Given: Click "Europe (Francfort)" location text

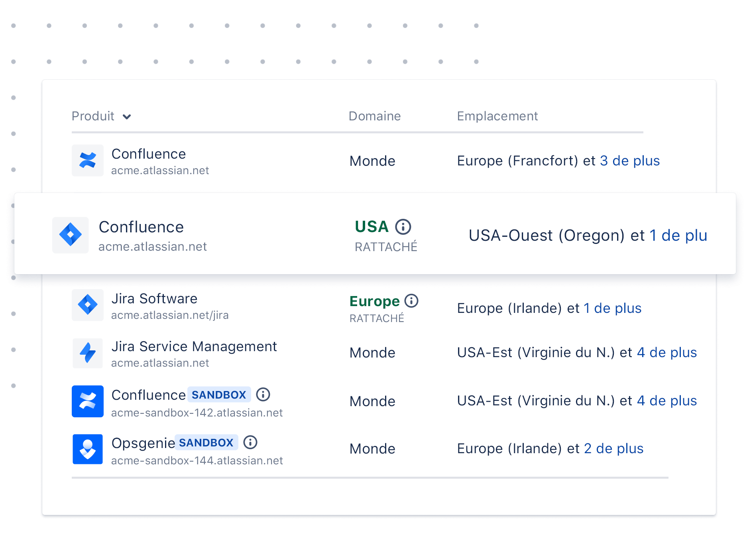Looking at the screenshot, I should [x=518, y=161].
